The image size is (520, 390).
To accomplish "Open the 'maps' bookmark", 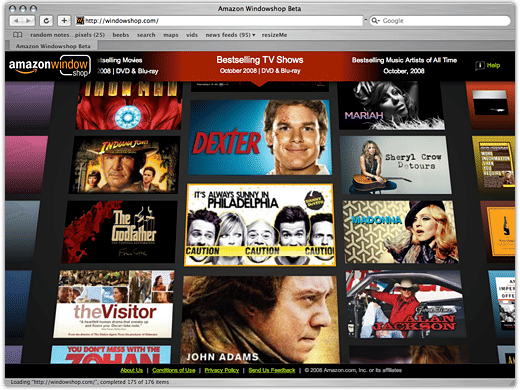I will 171,35.
